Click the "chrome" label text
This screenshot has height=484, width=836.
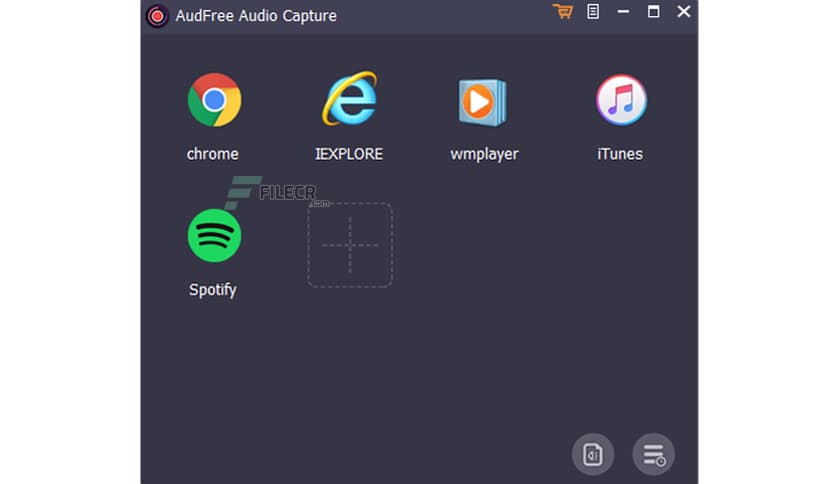[213, 154]
